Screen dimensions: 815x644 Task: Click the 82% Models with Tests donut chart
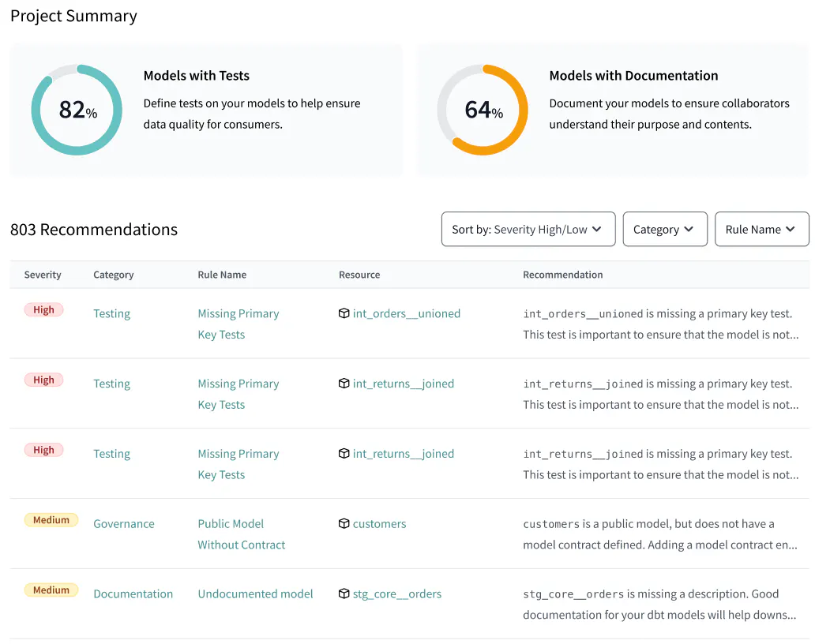pyautogui.click(x=77, y=110)
